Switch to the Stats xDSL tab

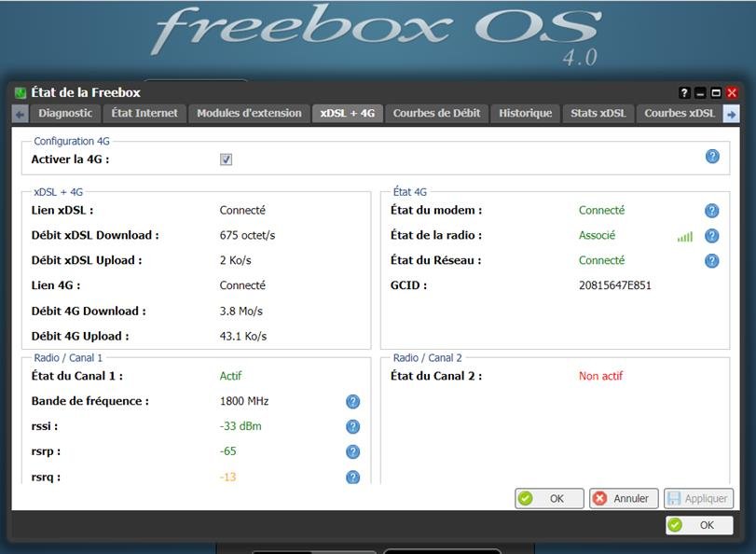[598, 114]
